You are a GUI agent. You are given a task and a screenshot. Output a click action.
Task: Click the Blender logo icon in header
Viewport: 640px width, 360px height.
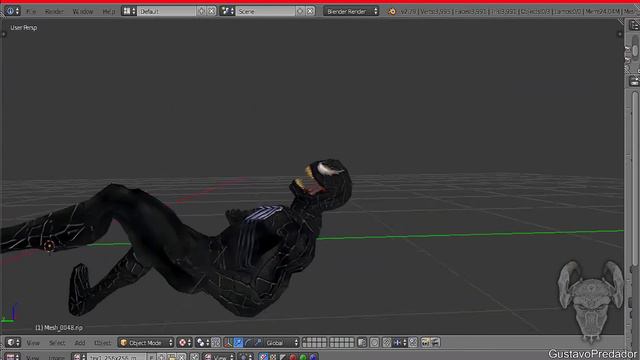[x=392, y=11]
